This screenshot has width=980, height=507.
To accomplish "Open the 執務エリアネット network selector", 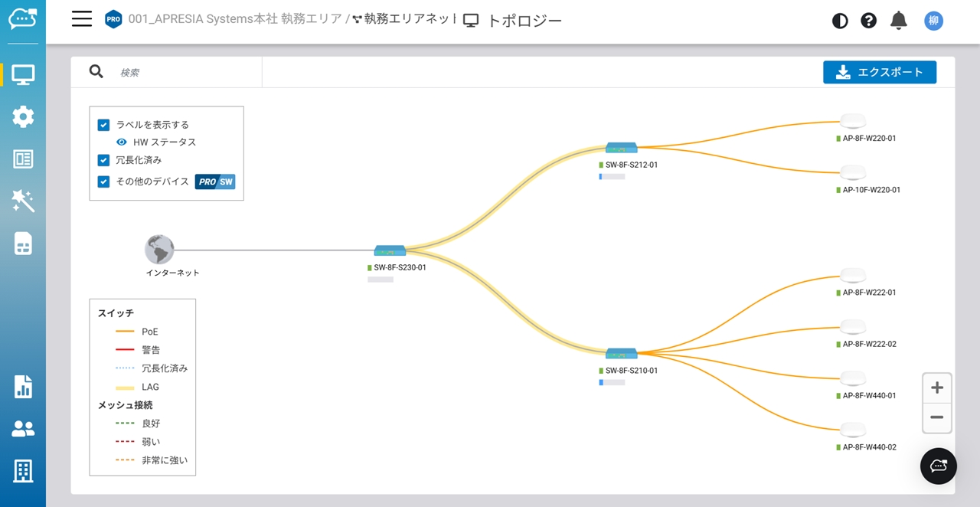I will [404, 20].
